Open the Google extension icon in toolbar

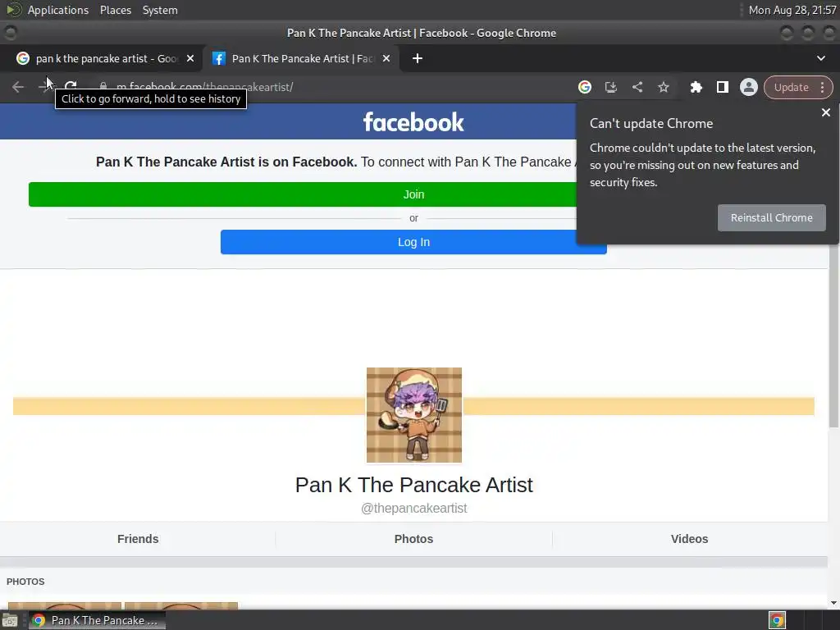click(x=584, y=87)
